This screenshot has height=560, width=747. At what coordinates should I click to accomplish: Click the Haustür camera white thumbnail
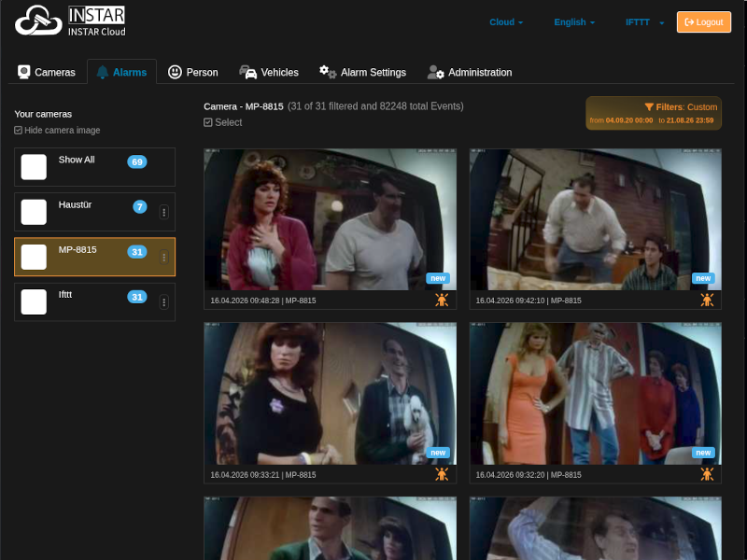tap(34, 212)
